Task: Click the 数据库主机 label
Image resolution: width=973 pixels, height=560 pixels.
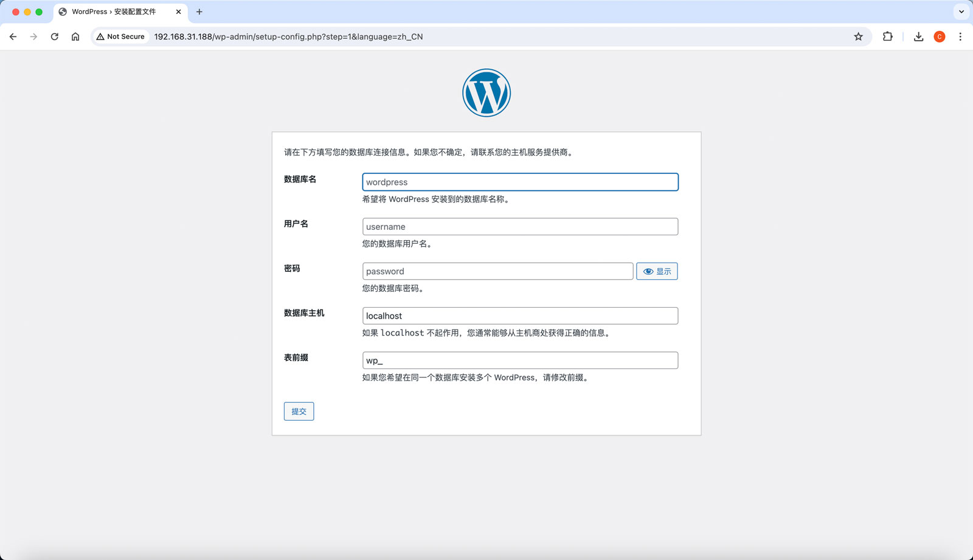Action: click(x=304, y=313)
